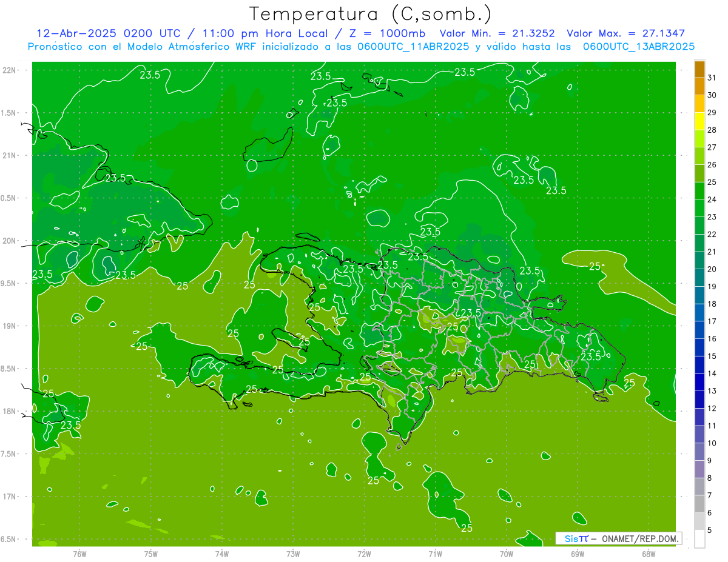This screenshot has height=562, width=728.
Task: Click the 'Valor Max. = 27.1347' value
Action: pos(625,33)
